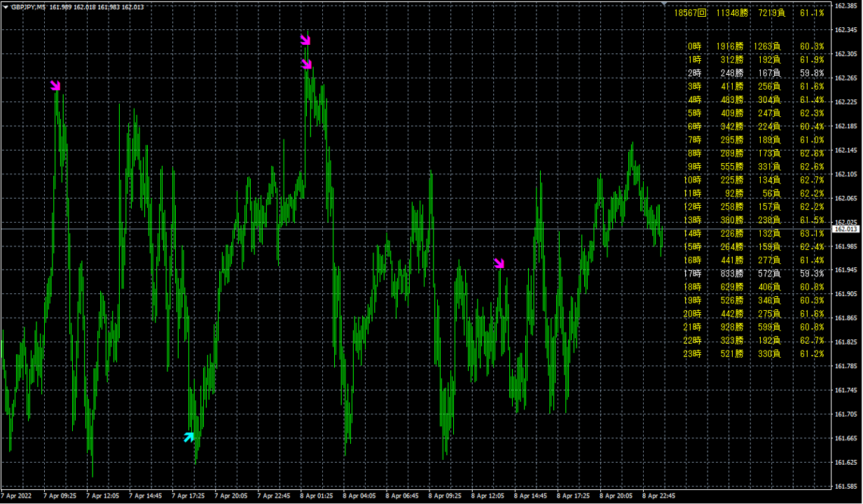Select the topmost magenta arrow near 8 Apr 01:25
The height and width of the screenshot is (504, 863).
(x=305, y=38)
